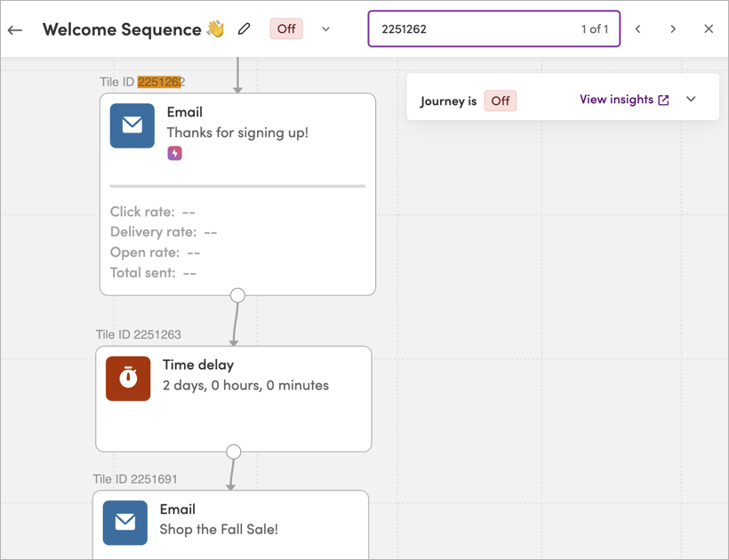This screenshot has height=560, width=729.
Task: Click the connector node below first Email tile
Action: tap(237, 295)
